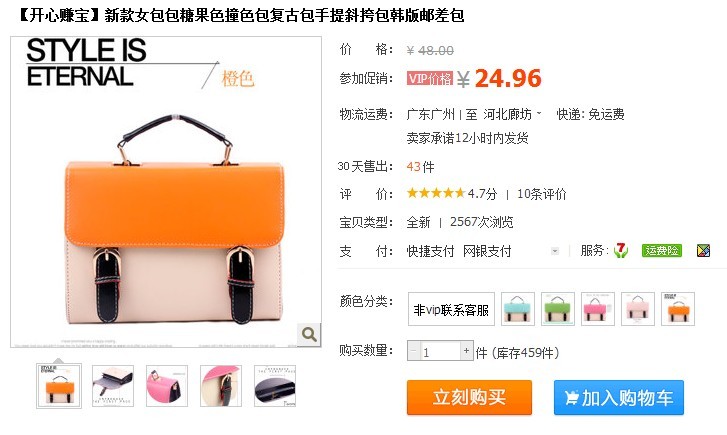This screenshot has width=727, height=435.
Task: Choose the blue bag color option
Action: click(x=518, y=309)
